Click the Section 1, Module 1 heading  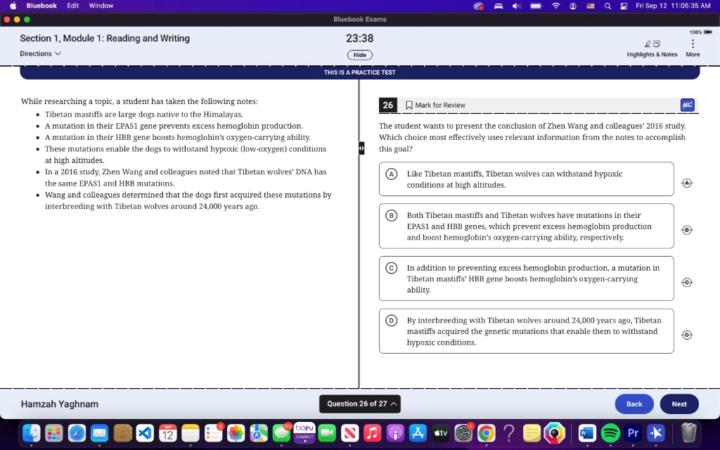[x=105, y=39]
